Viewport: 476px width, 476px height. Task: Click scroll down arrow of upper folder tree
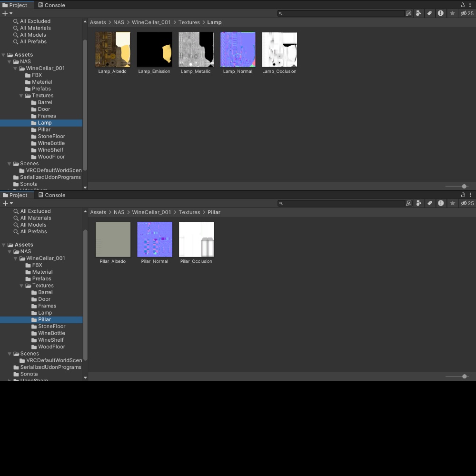click(x=85, y=188)
